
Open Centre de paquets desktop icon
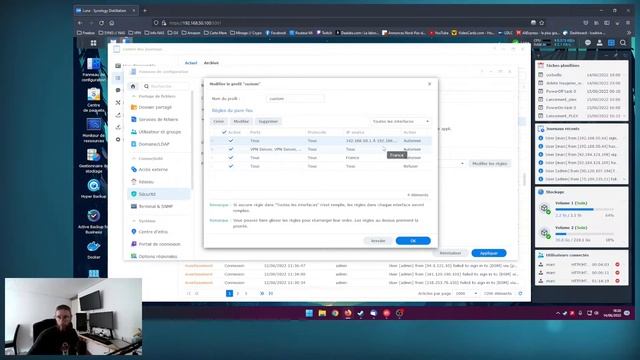click(x=93, y=100)
